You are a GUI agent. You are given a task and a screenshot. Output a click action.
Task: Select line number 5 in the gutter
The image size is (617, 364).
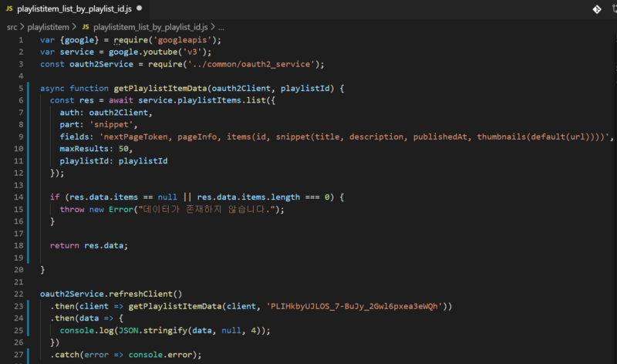(x=21, y=89)
